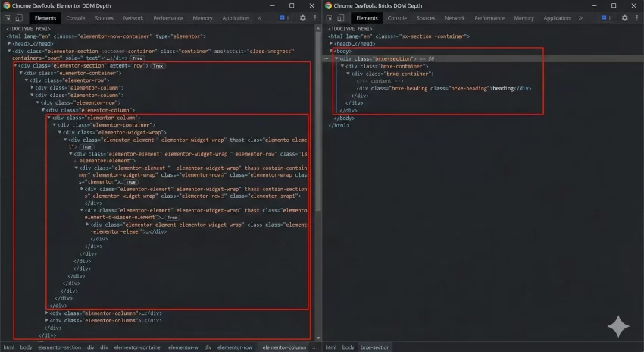Expand the head node in Bricks DOM tree
644x352 pixels.
click(331, 43)
